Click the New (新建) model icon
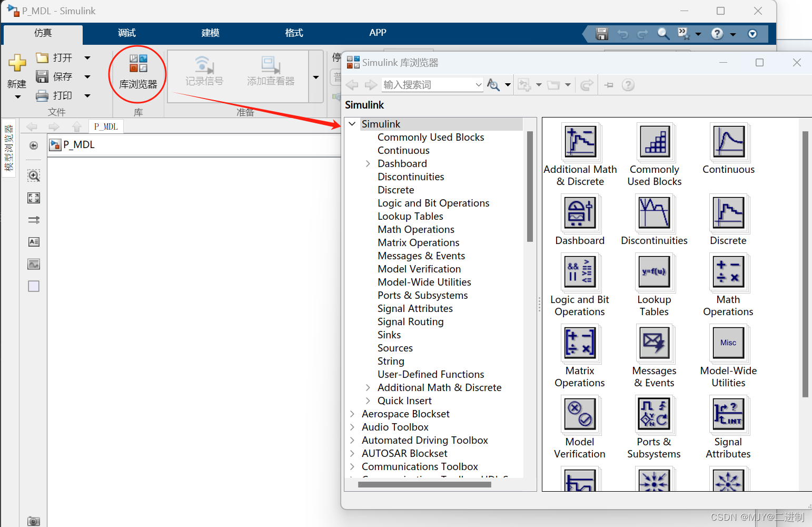Viewport: 812px width, 527px height. [17, 63]
